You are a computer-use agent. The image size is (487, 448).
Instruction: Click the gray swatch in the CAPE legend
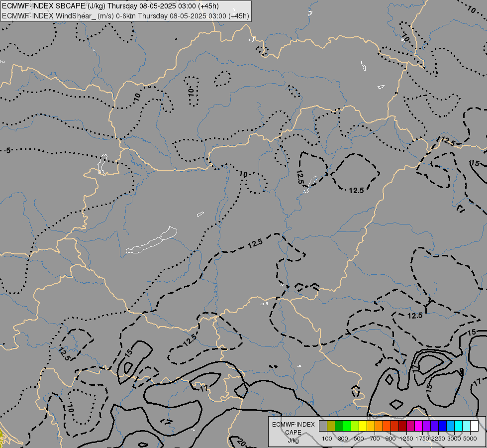click(323, 426)
